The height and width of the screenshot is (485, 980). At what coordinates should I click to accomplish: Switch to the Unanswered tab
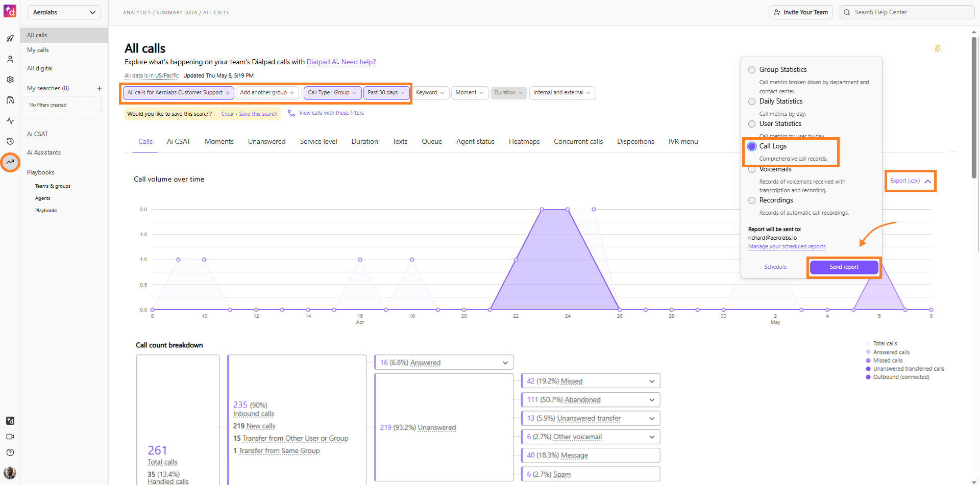267,142
